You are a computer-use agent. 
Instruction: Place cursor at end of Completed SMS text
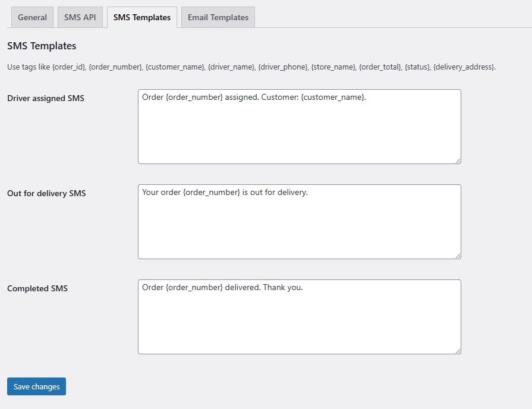pyautogui.click(x=303, y=287)
